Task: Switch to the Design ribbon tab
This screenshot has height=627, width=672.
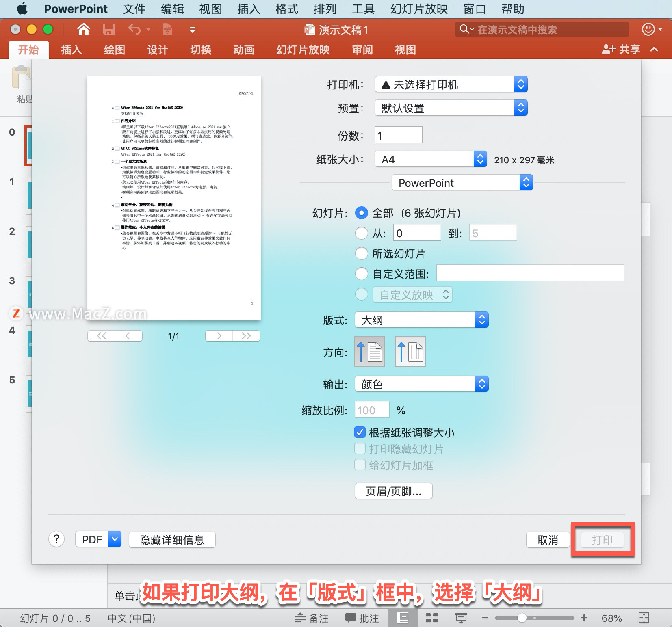Action: [x=158, y=50]
